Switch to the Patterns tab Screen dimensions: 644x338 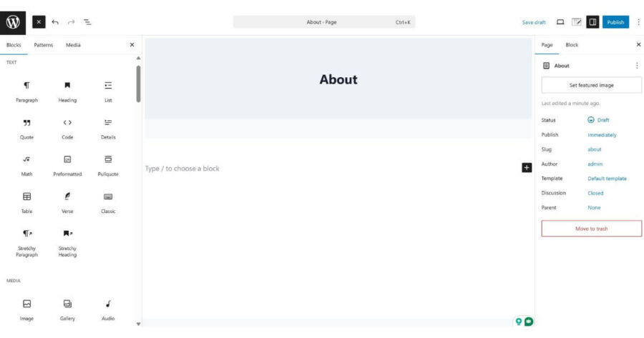point(43,45)
